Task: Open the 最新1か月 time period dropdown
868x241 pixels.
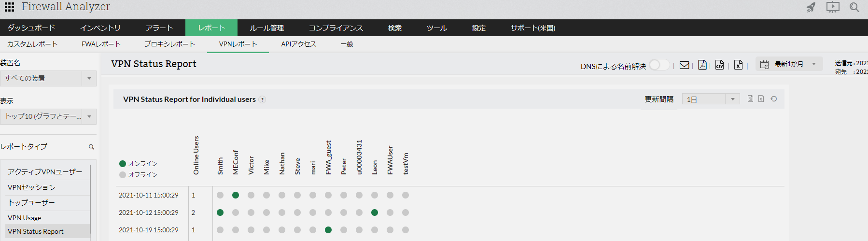Action: [789, 64]
